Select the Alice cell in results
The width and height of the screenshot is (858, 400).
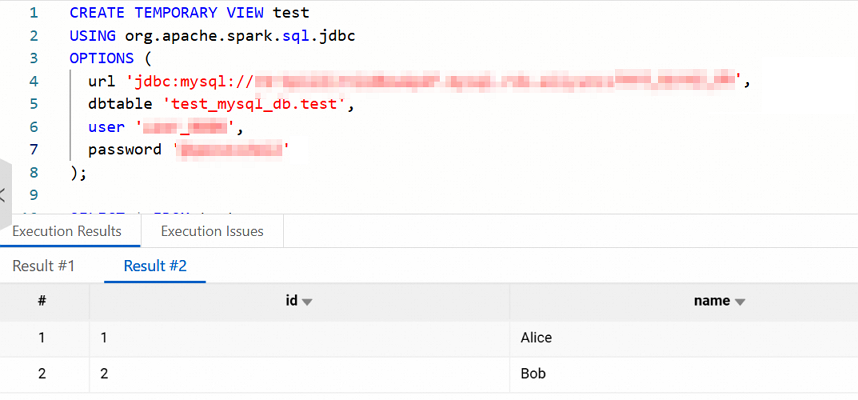coord(536,337)
